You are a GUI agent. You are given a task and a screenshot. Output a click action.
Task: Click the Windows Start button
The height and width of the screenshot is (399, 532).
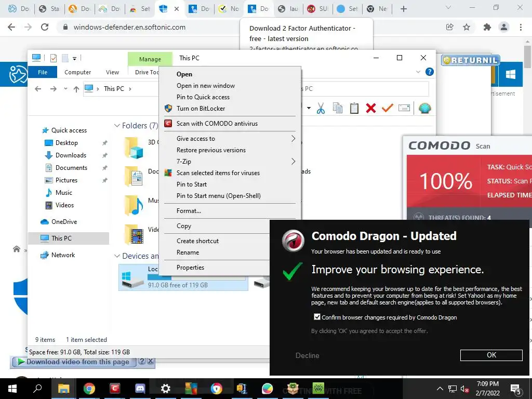pos(12,389)
